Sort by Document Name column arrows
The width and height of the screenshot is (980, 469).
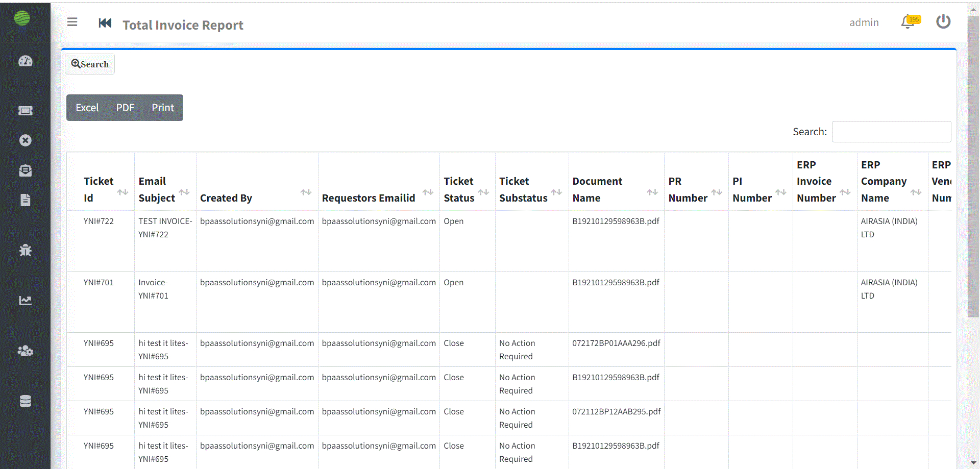pos(652,192)
